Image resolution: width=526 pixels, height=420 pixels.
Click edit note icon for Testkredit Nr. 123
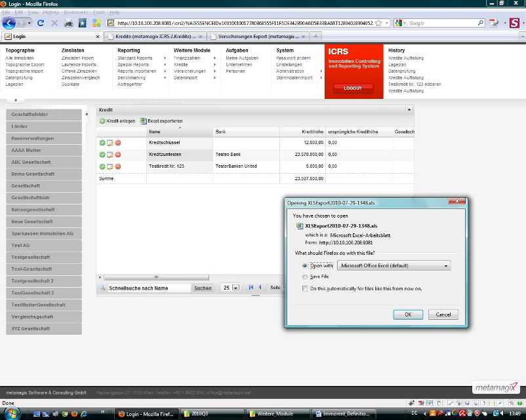coord(110,166)
